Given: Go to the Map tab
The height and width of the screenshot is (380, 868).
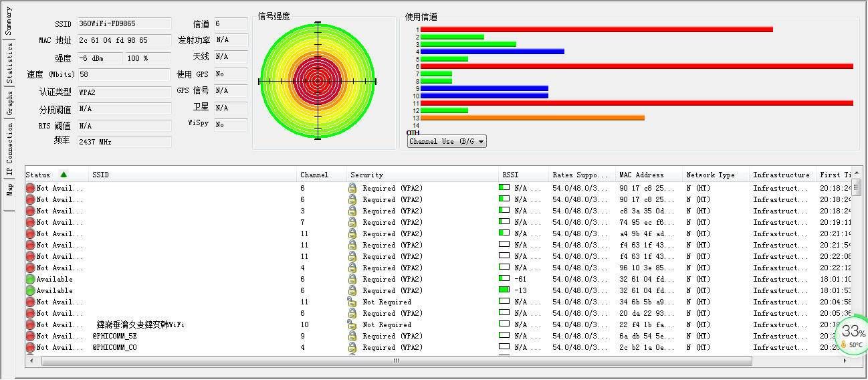Looking at the screenshot, I should (x=9, y=190).
